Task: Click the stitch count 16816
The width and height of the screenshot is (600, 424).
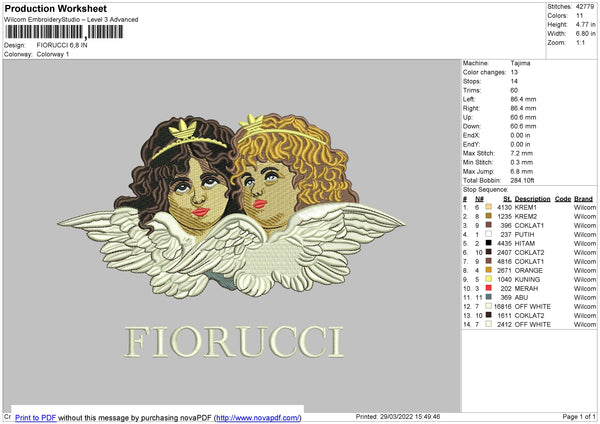Action: [503, 307]
